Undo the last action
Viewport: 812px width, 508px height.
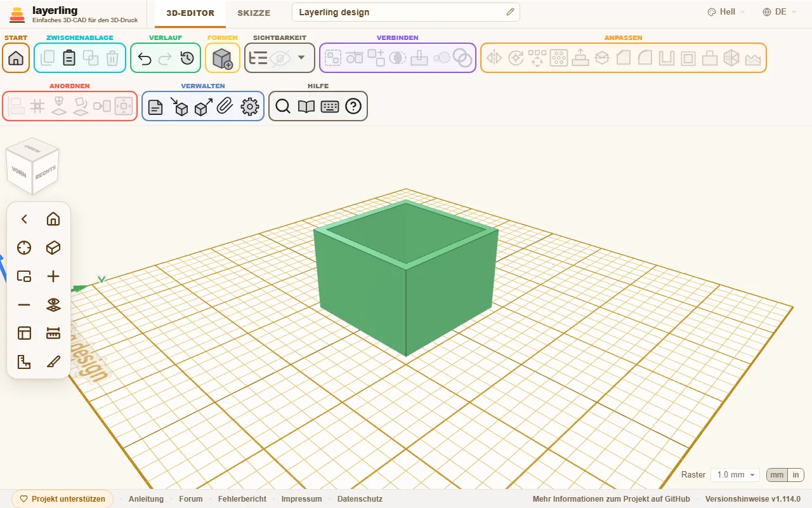145,58
